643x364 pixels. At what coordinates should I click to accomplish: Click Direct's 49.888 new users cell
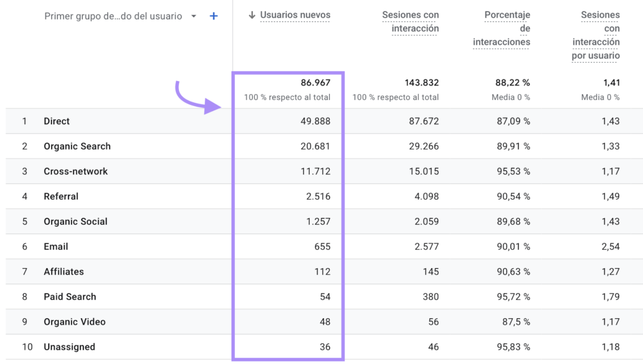coord(315,121)
